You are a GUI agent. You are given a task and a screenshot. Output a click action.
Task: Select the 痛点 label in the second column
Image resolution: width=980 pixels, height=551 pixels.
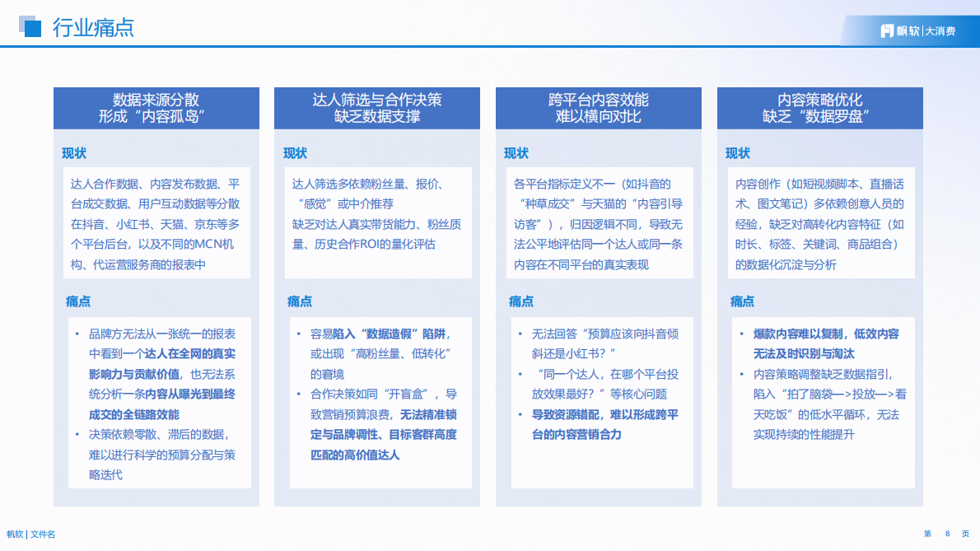298,302
